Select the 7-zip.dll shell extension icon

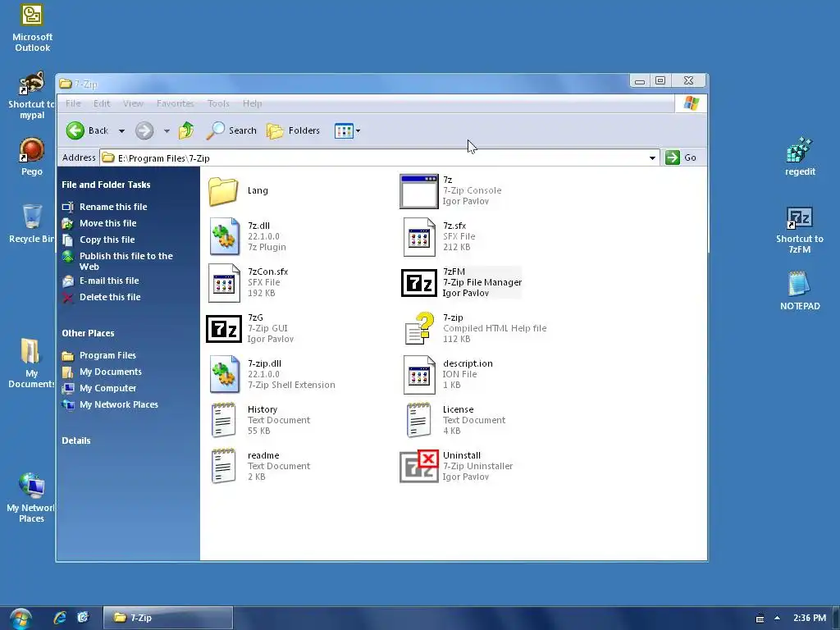click(224, 374)
